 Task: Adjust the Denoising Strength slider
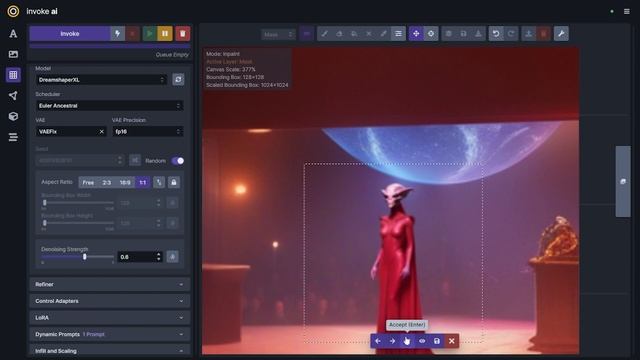pyautogui.click(x=78, y=257)
